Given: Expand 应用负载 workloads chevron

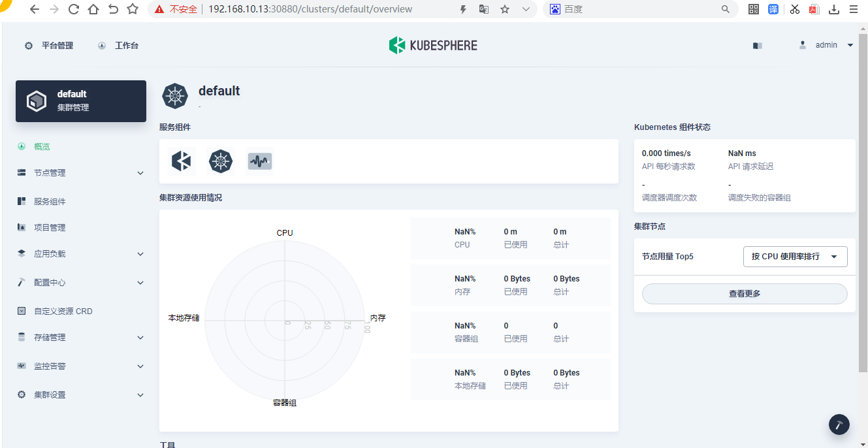Looking at the screenshot, I should (140, 254).
